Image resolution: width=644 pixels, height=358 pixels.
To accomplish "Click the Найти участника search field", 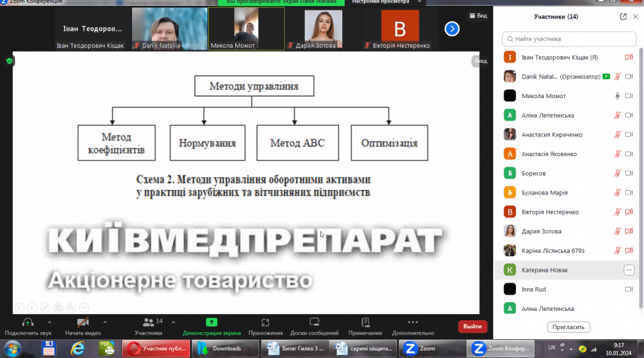I will [x=569, y=39].
